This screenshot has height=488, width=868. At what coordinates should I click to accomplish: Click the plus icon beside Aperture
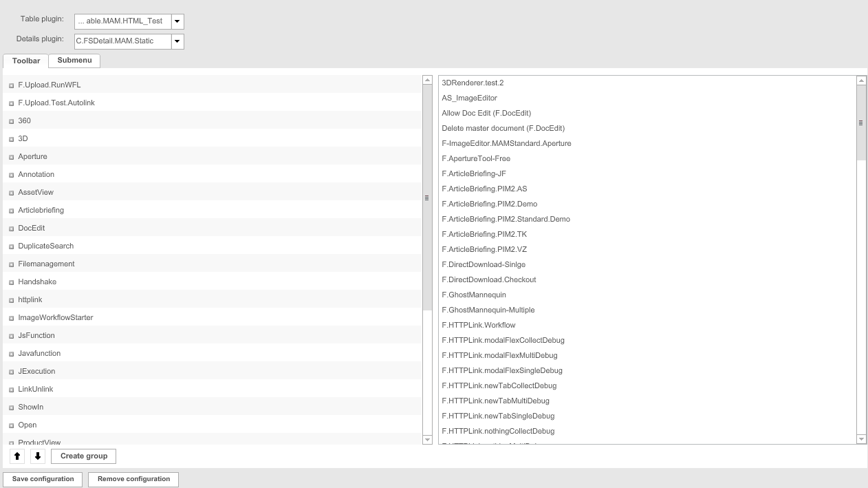10,156
